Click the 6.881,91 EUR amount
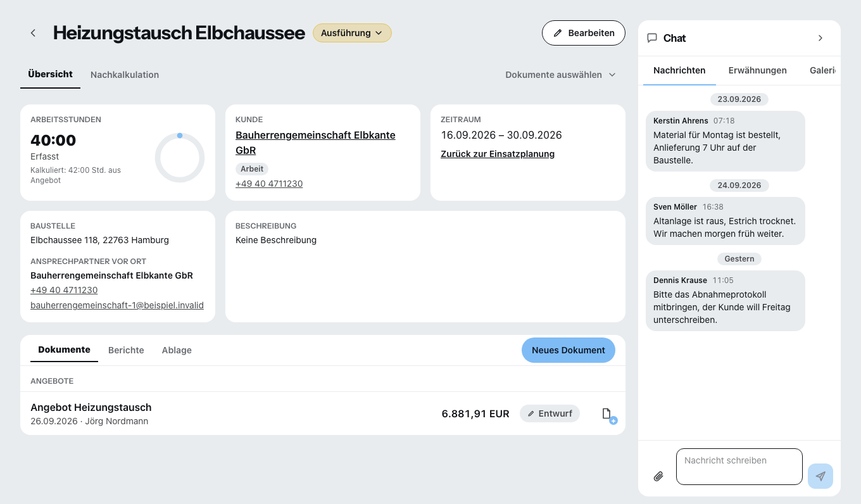 coord(475,413)
